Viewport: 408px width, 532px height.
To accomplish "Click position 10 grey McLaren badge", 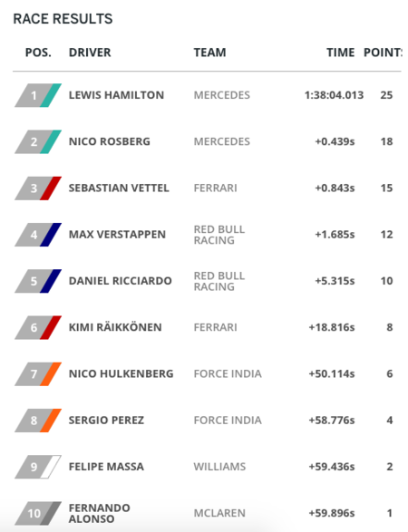I will point(38,513).
